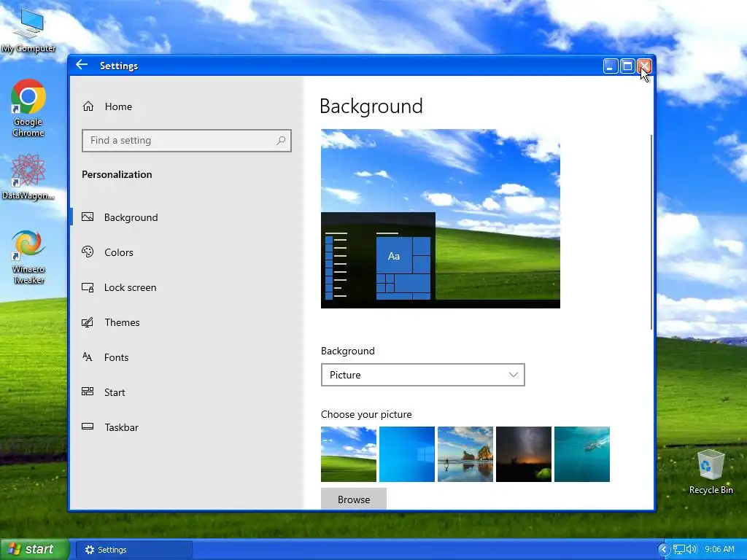This screenshot has width=747, height=560.
Task: Open the Fonts page
Action: tap(186, 357)
